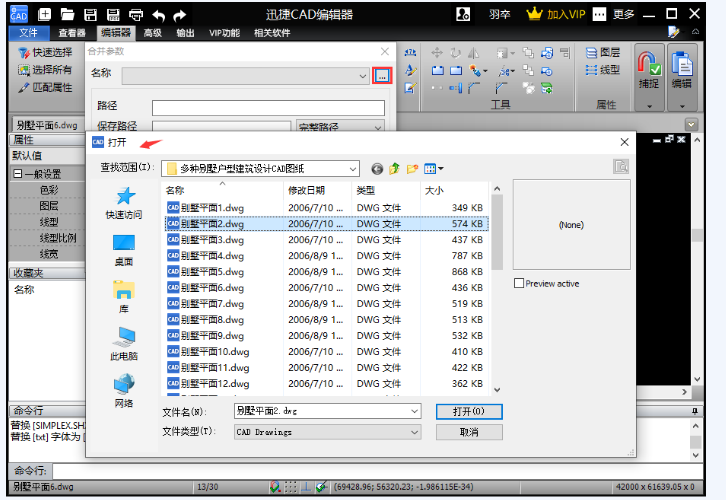
Task: Expand the 查找范围 folder dropdown
Action: pos(353,169)
